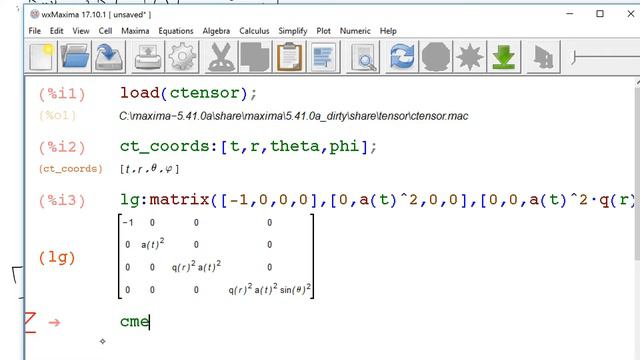The image size is (640, 360).
Task: Open wxMaxima configuration via the gear icon
Action: coord(182,57)
